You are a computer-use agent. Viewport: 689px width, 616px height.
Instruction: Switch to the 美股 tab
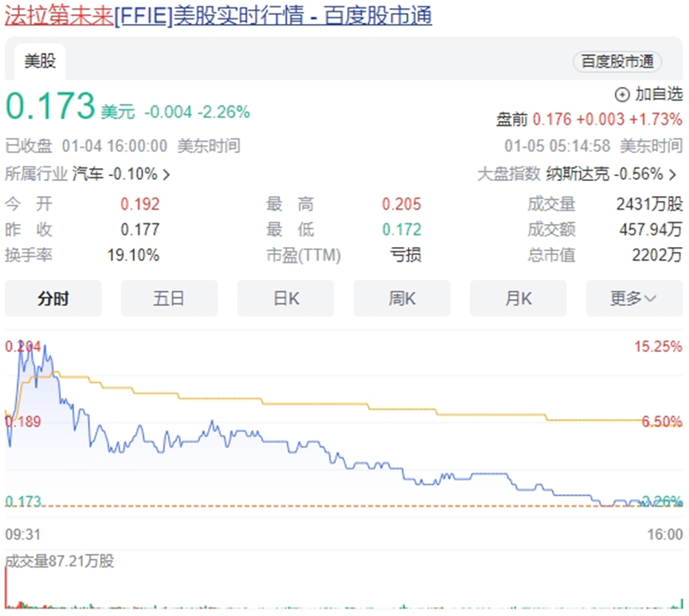click(39, 61)
